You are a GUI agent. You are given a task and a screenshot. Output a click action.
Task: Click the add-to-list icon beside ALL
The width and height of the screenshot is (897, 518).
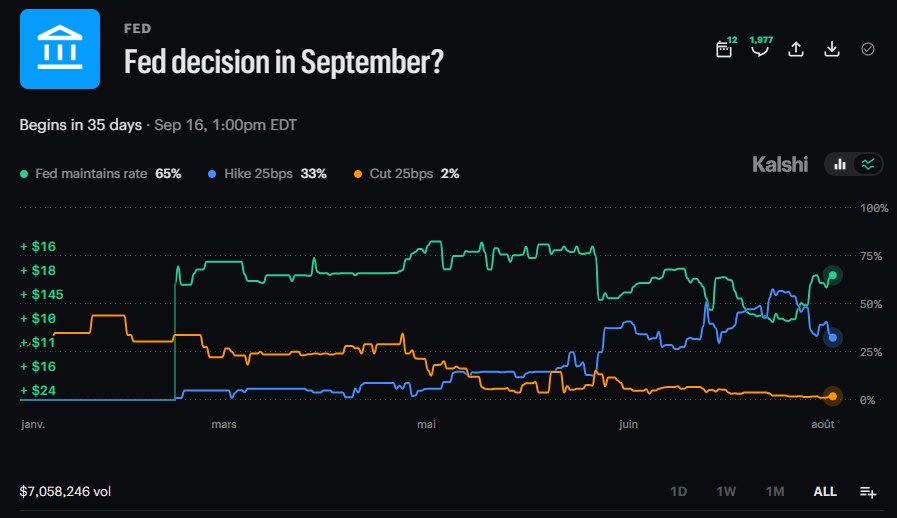point(868,492)
